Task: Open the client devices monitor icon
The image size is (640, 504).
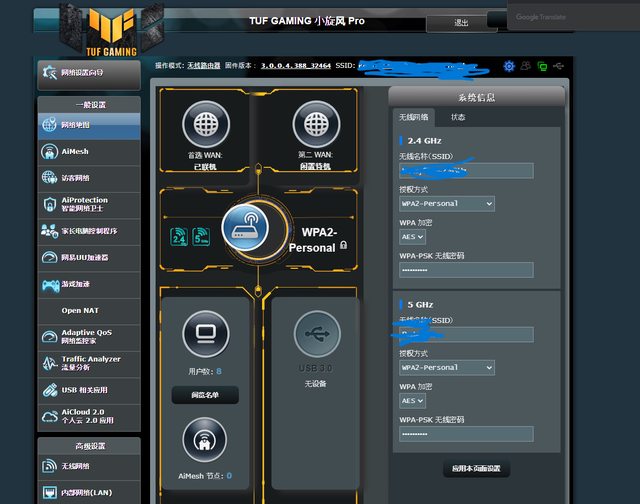Action: click(x=206, y=334)
